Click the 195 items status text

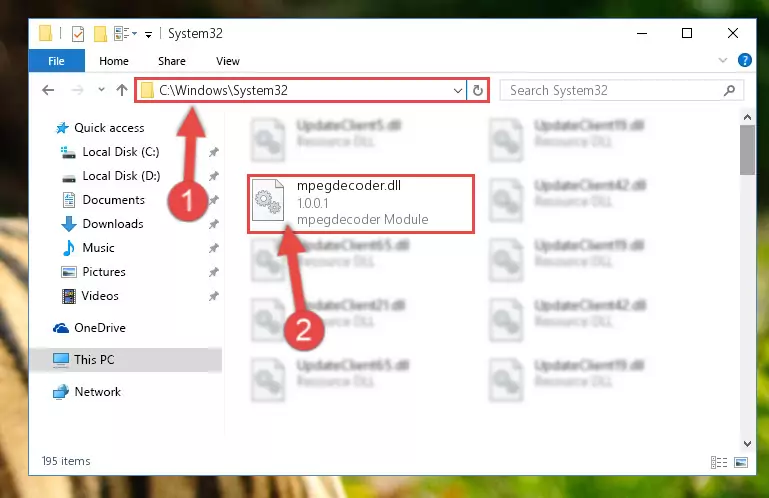click(x=66, y=461)
